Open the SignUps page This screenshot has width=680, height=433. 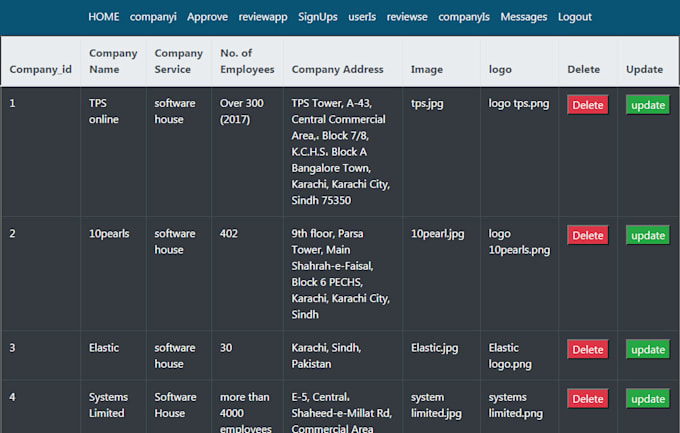tap(318, 17)
